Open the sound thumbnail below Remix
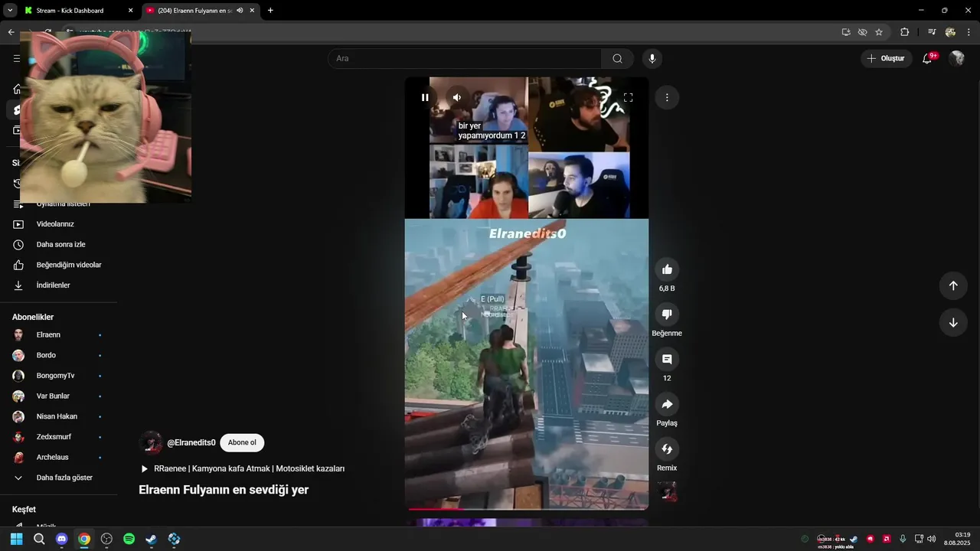Screen dimensions: 980x551 [x=667, y=491]
